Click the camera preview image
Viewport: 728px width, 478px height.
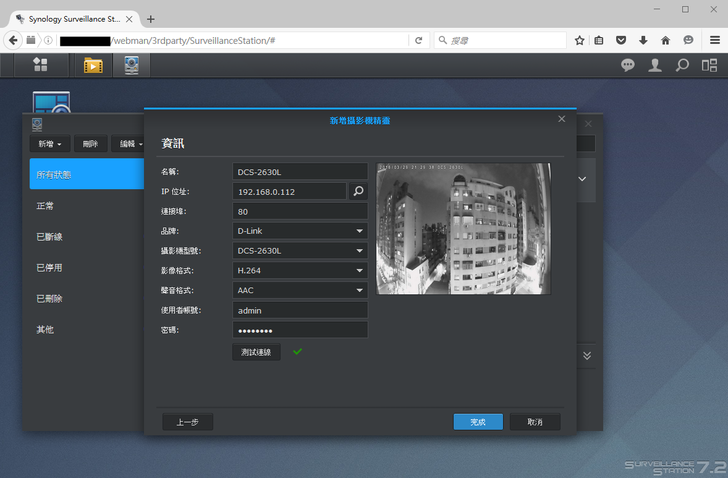463,229
